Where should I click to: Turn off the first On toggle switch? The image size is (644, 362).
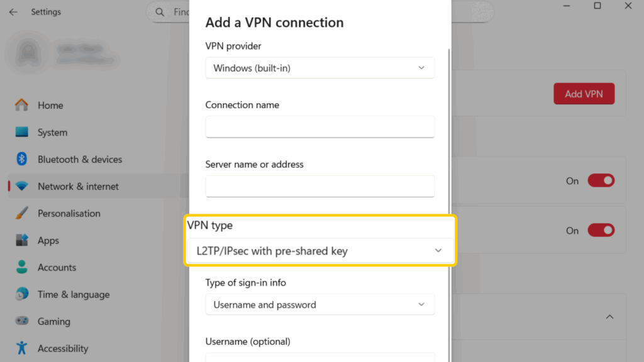[601, 181]
